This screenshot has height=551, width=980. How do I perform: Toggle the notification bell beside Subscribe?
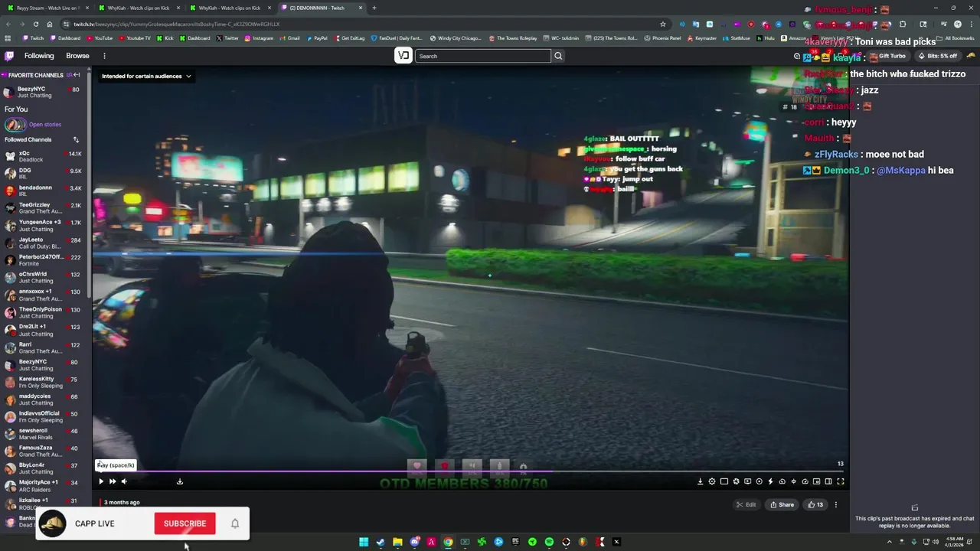235,523
